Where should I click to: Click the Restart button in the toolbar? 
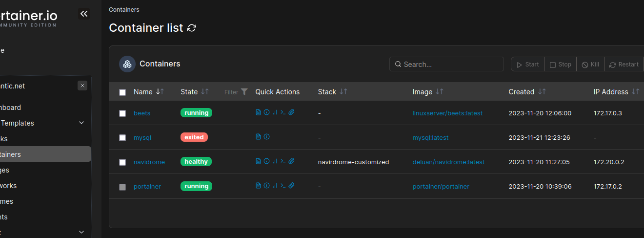pos(624,65)
